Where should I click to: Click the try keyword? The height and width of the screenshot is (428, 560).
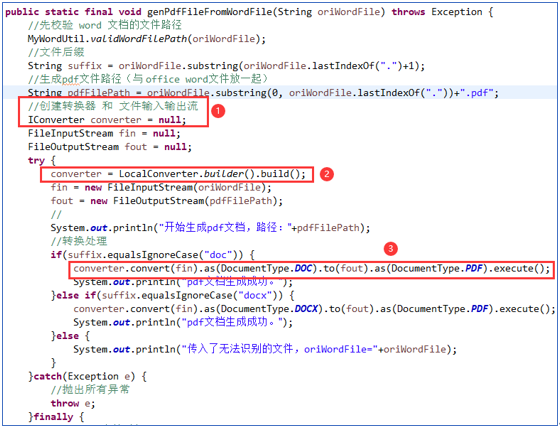(x=36, y=160)
